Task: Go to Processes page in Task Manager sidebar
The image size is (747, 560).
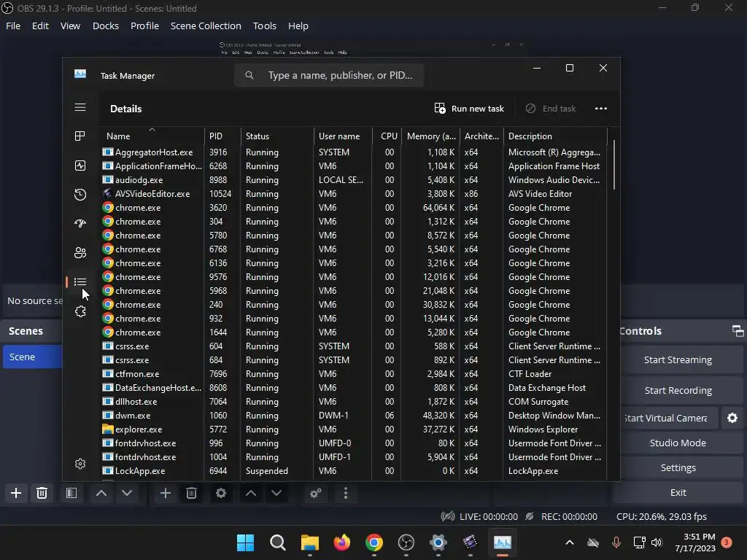Action: [80, 136]
